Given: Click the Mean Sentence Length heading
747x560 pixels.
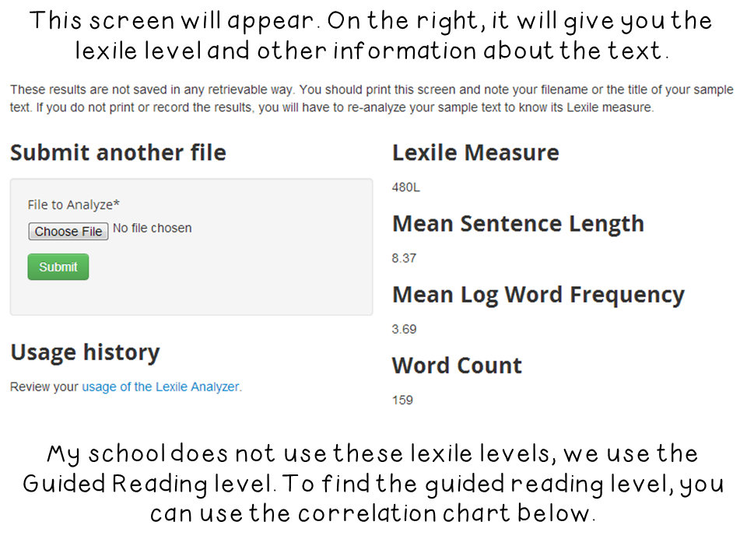Looking at the screenshot, I should 518,224.
